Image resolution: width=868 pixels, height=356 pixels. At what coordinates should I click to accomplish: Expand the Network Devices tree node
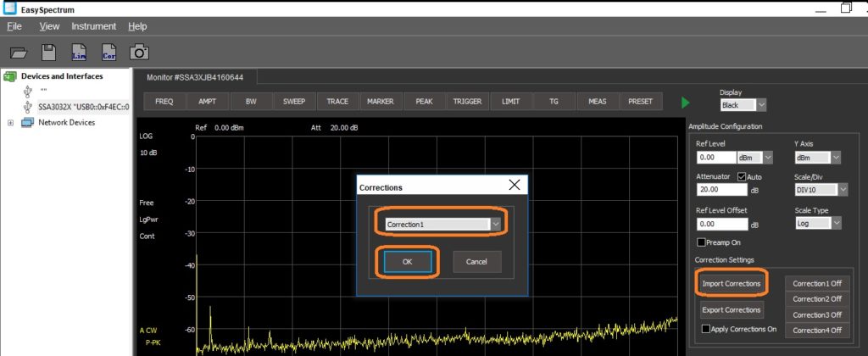click(10, 123)
